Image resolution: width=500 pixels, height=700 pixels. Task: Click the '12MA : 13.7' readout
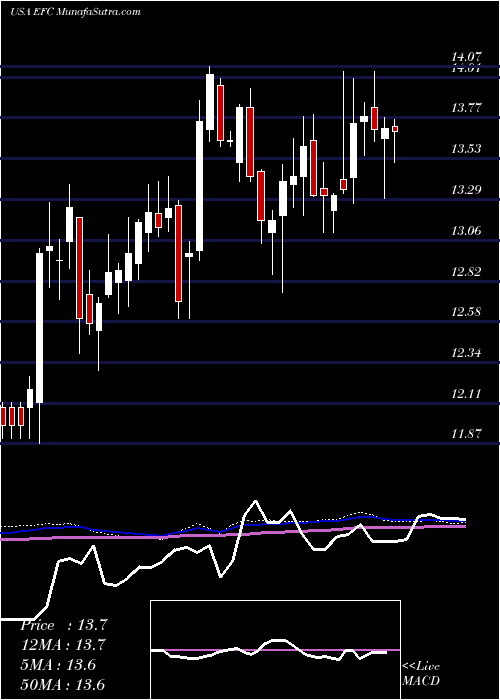[64, 645]
